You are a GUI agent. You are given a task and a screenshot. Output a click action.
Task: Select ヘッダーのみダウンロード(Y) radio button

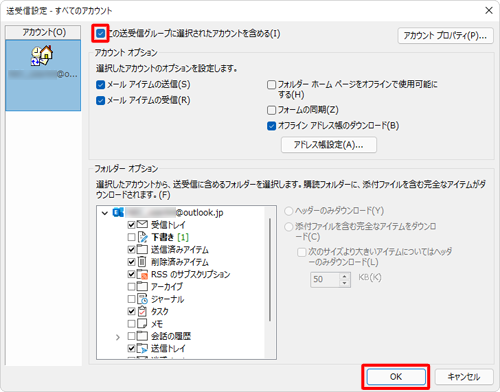point(288,211)
